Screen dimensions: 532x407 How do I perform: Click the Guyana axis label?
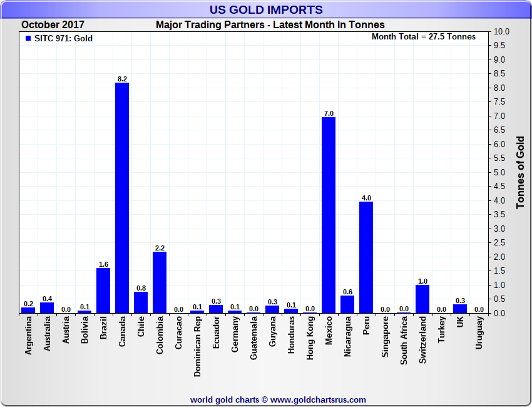tap(272, 331)
